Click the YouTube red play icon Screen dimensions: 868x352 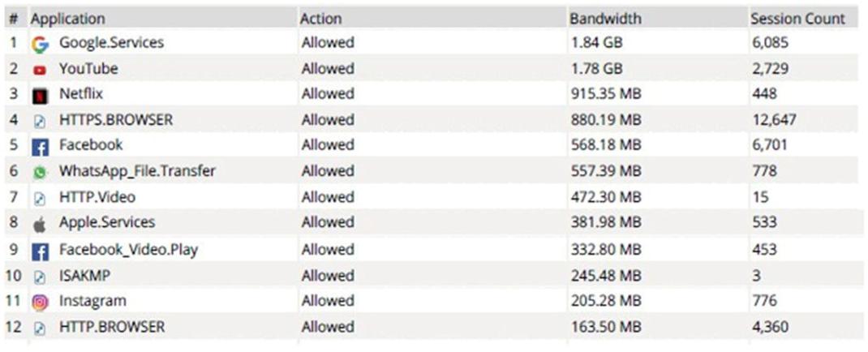coord(40,70)
